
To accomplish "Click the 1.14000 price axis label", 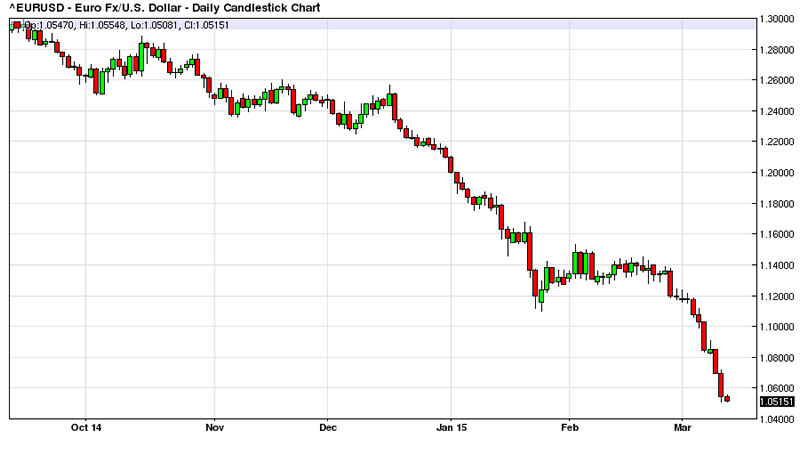I will point(777,265).
